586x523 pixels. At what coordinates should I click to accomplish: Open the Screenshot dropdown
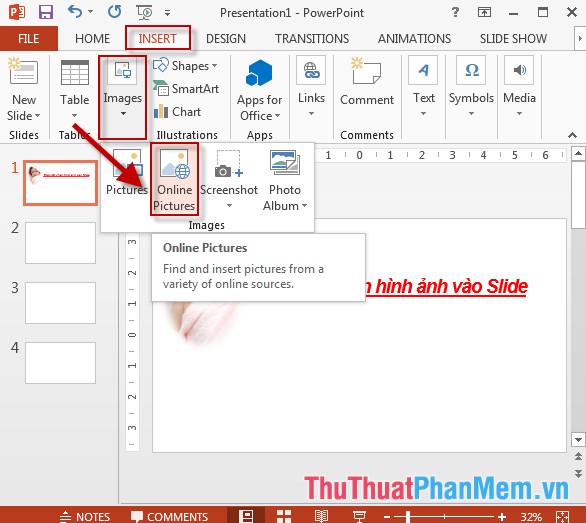(x=229, y=179)
